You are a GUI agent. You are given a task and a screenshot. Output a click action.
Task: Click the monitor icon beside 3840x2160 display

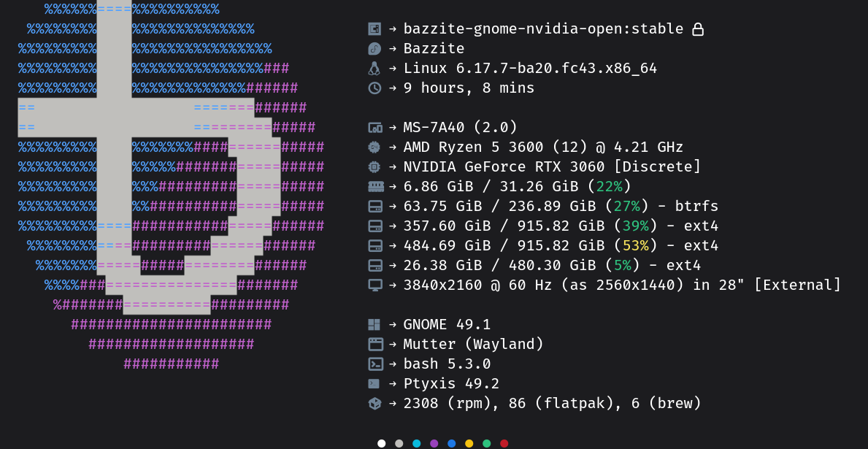point(375,285)
